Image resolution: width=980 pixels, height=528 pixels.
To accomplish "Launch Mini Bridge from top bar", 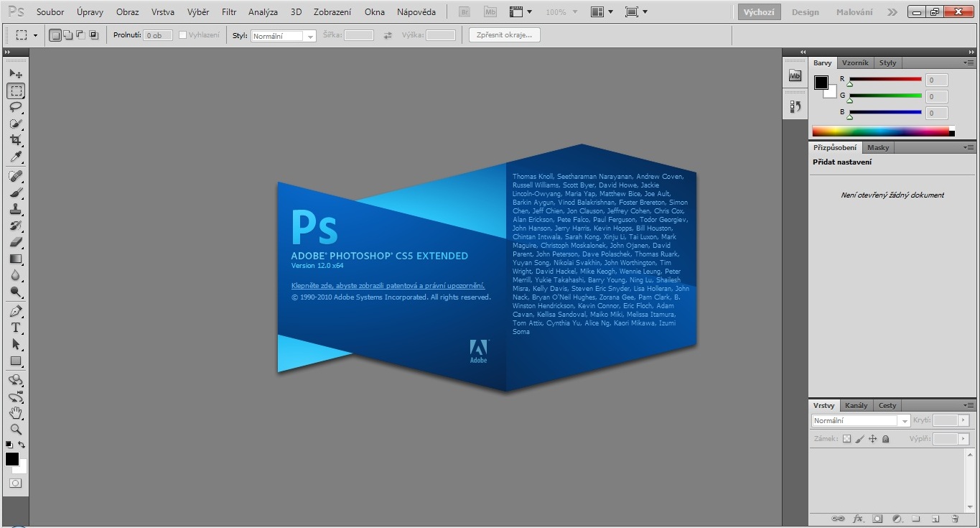I will point(490,12).
